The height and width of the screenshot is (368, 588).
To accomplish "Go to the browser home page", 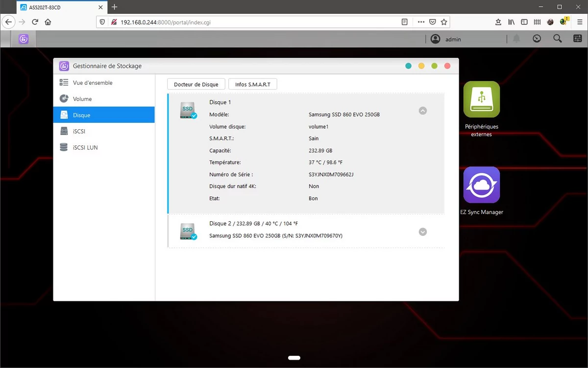I will click(48, 22).
